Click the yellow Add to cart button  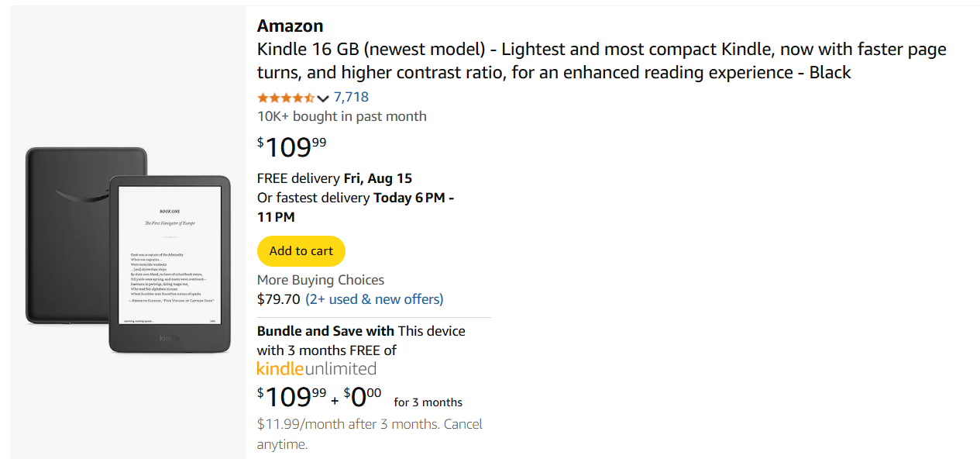[301, 250]
